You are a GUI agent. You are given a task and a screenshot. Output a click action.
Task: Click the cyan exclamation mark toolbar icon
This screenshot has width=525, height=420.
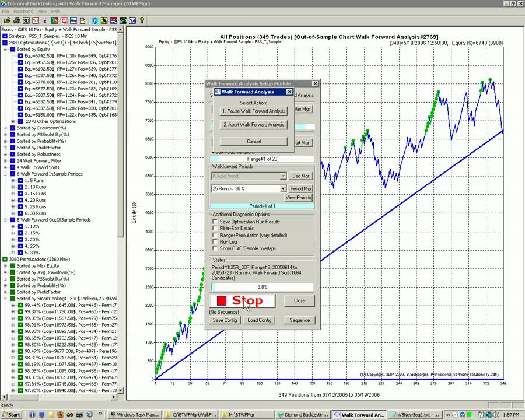[94, 21]
